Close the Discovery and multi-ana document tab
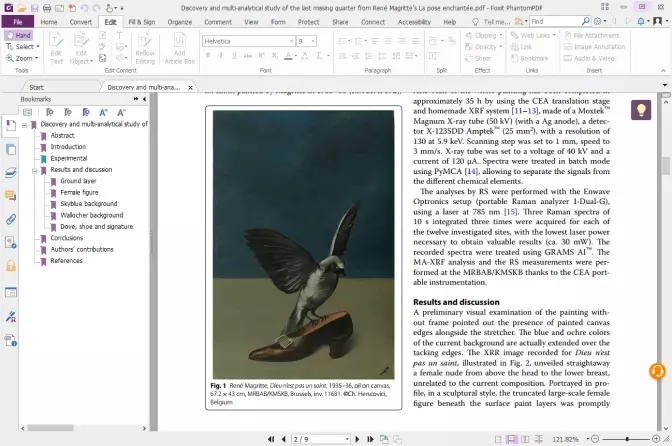This screenshot has height=446, width=672. click(x=190, y=87)
